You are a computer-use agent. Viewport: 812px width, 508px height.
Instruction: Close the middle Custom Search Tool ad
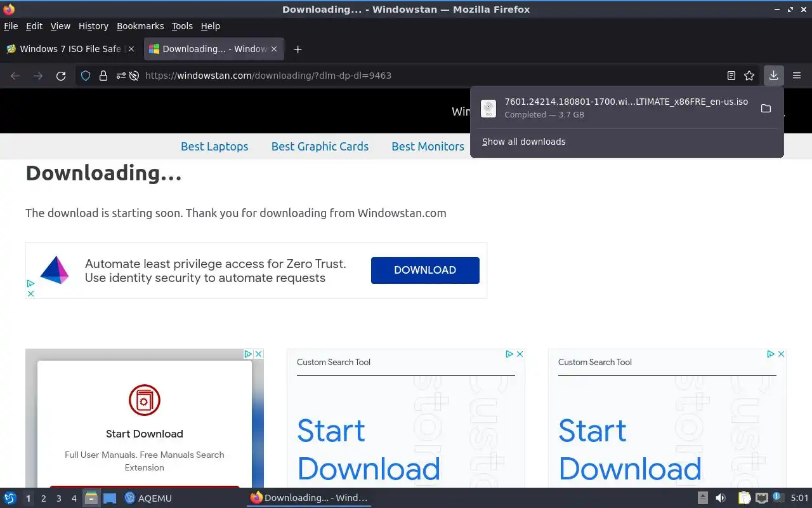click(x=520, y=354)
